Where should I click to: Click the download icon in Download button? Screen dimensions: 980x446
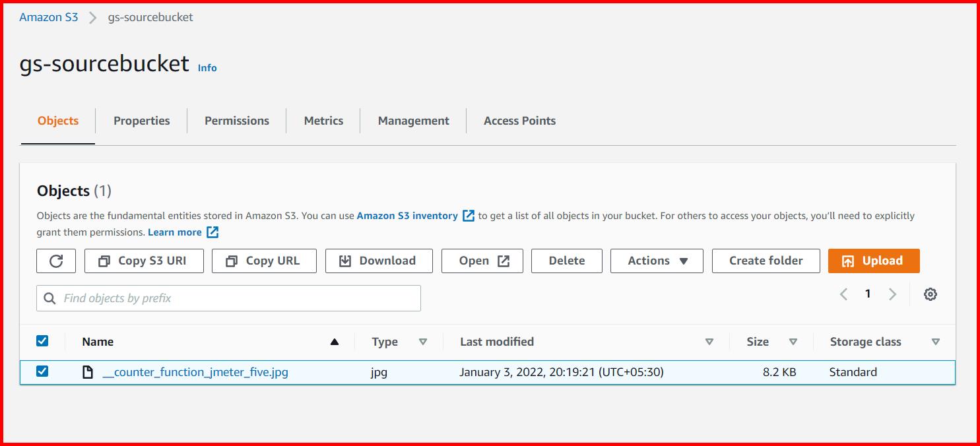[344, 261]
